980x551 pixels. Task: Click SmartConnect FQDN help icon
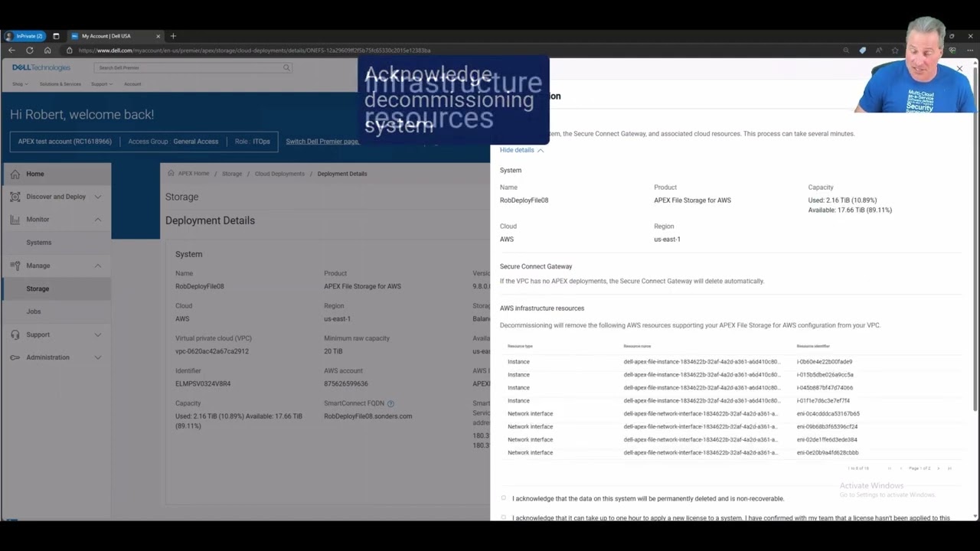click(390, 403)
